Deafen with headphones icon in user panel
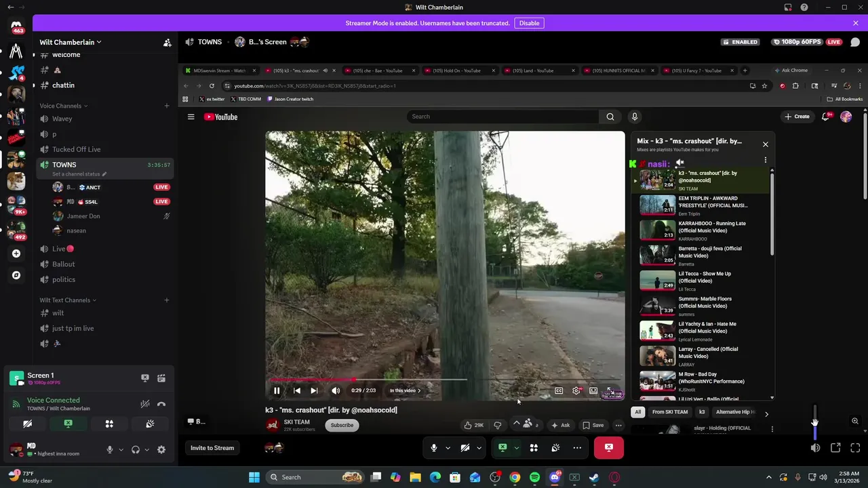 (136, 449)
